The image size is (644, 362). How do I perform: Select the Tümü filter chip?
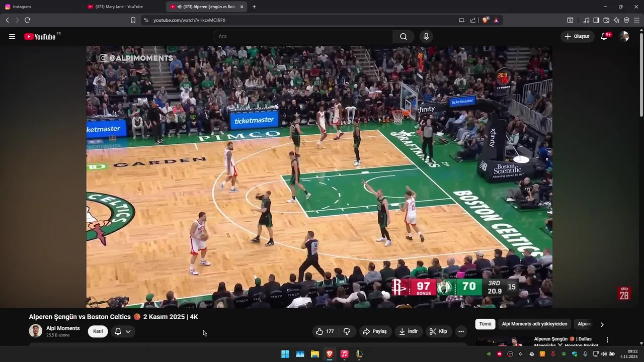[485, 324]
